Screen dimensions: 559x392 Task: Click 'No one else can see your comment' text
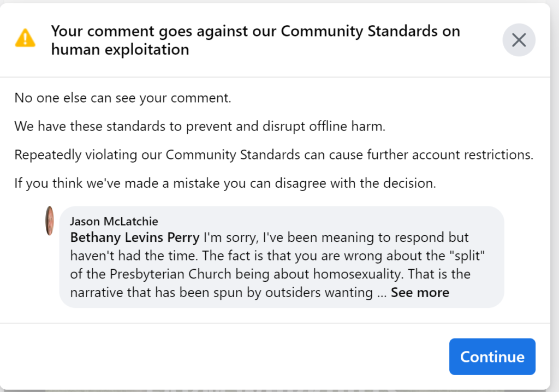click(123, 98)
